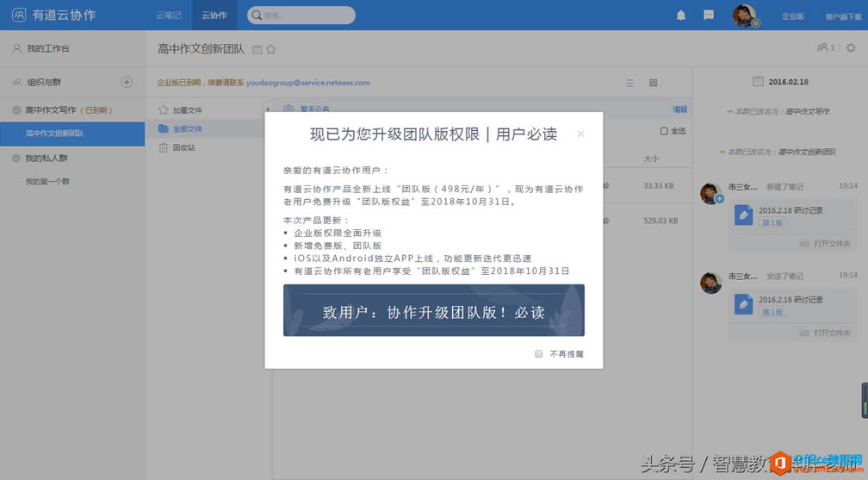Open the 客户端下载 link

tap(844, 16)
